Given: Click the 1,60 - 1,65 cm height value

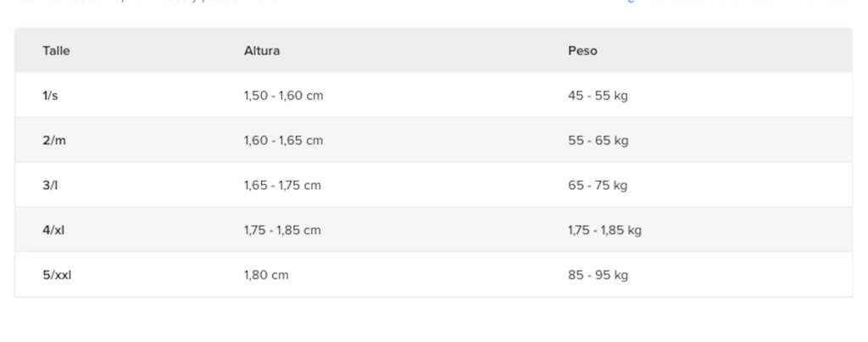Looking at the screenshot, I should point(283,140).
